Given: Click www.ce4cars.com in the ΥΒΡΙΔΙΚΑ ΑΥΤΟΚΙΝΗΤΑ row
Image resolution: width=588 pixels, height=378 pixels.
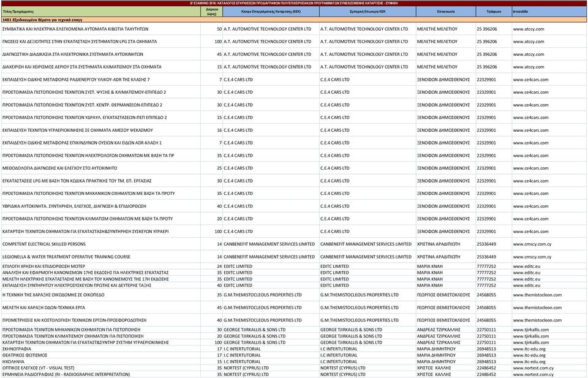Looking at the screenshot, I should pyautogui.click(x=530, y=206).
